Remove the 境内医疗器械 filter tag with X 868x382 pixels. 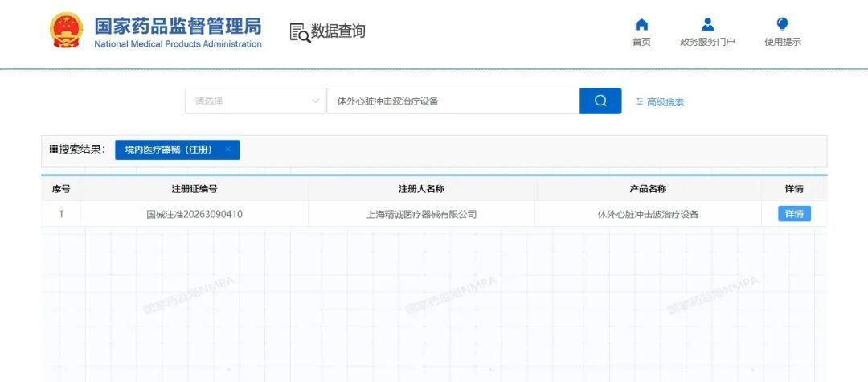coord(227,150)
